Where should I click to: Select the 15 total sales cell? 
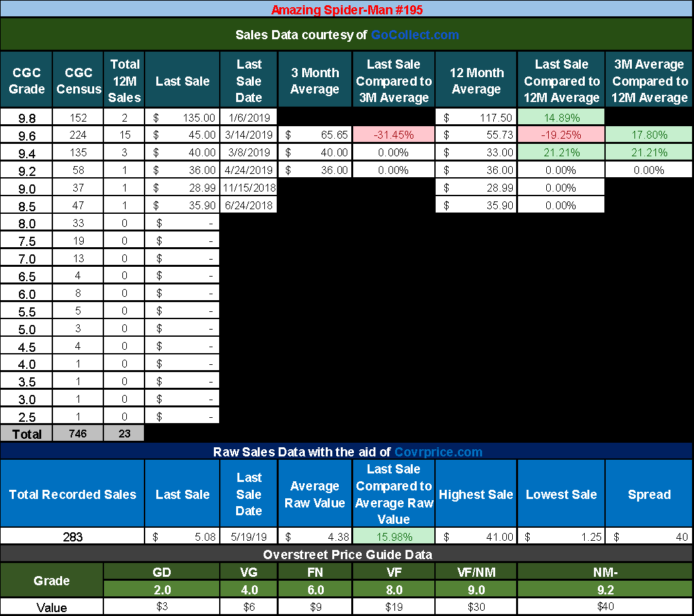[124, 135]
